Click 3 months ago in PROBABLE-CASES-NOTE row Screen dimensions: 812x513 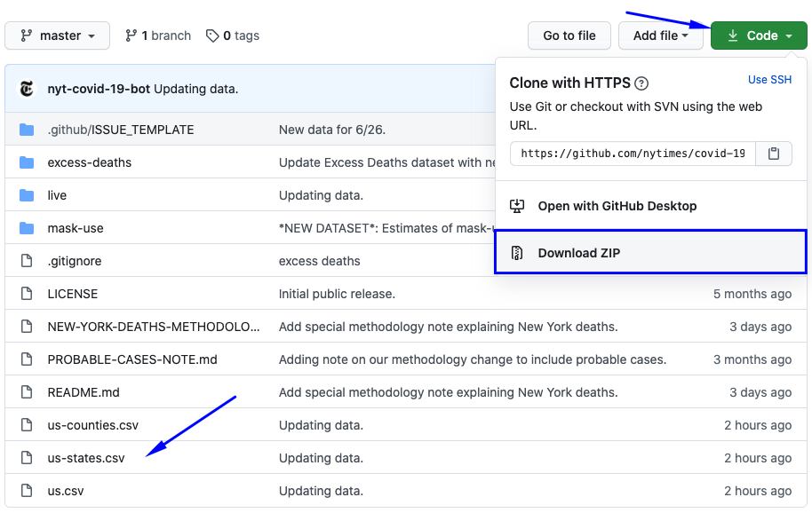(x=752, y=359)
